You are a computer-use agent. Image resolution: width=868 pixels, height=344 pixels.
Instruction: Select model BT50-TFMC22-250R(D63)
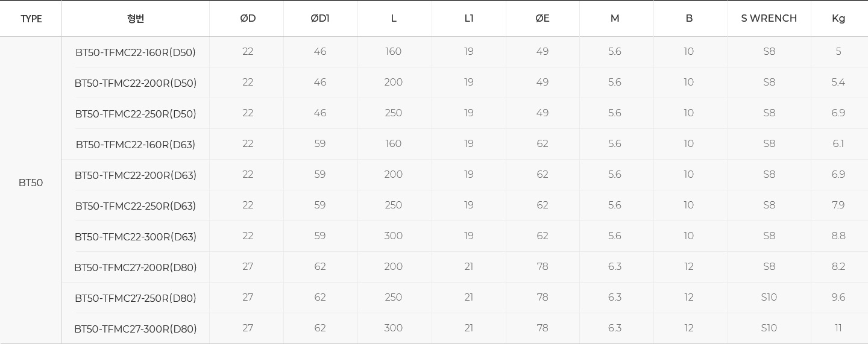tap(136, 206)
